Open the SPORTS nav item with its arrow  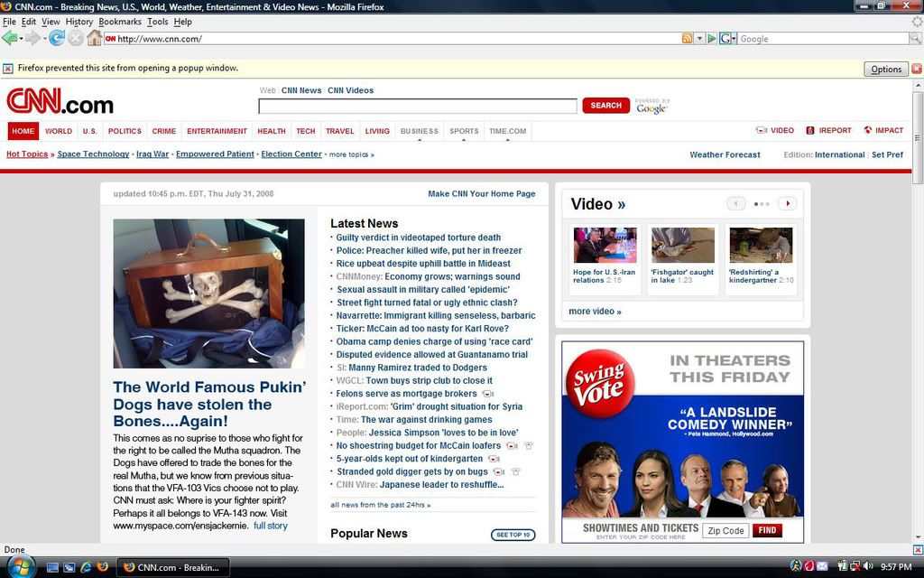(x=464, y=132)
